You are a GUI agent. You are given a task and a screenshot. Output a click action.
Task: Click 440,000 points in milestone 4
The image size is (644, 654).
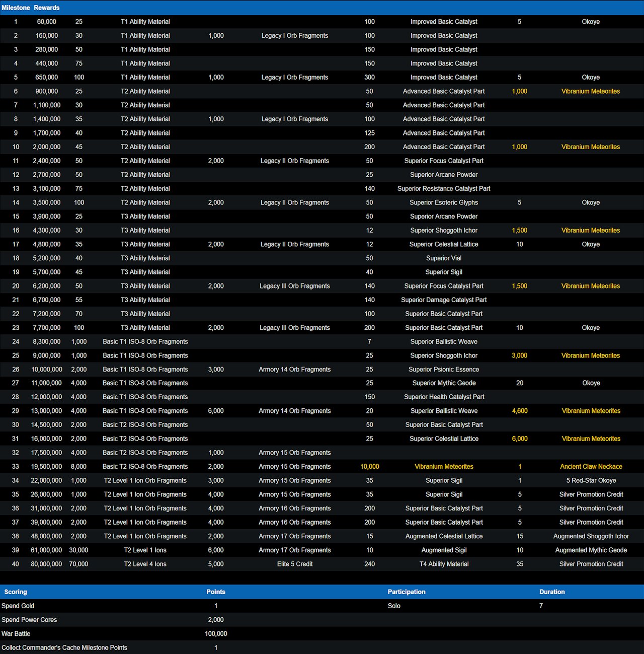click(x=47, y=63)
